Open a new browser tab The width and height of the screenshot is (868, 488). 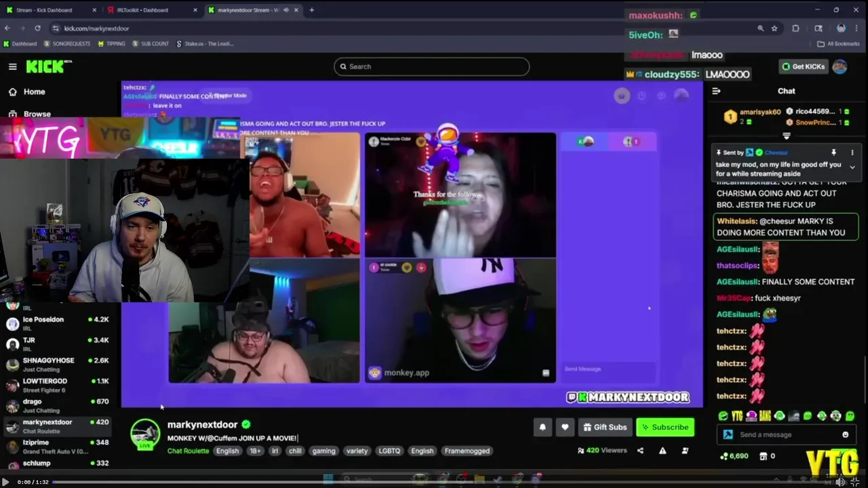(x=312, y=10)
